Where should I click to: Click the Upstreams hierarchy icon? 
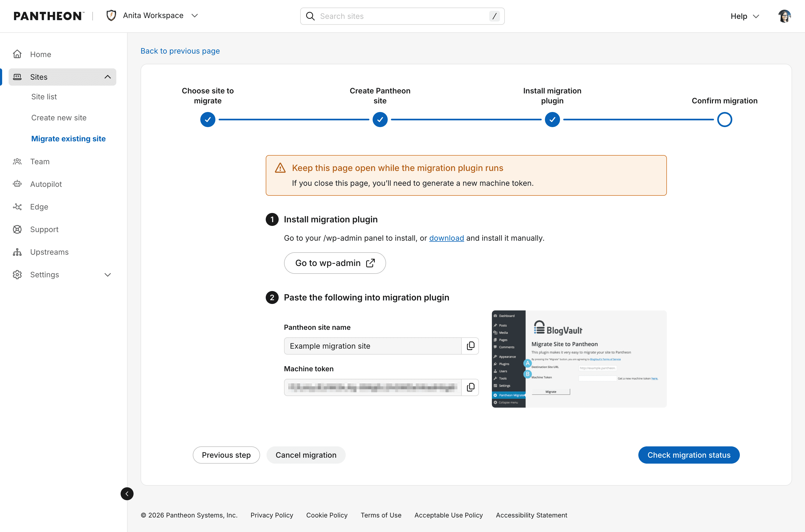(x=17, y=252)
